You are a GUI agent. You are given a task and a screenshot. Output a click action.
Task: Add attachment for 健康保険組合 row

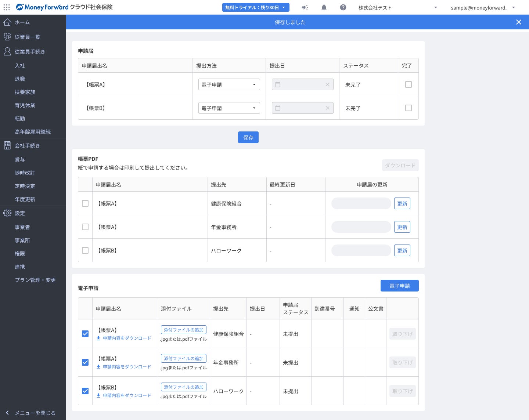[184, 330]
